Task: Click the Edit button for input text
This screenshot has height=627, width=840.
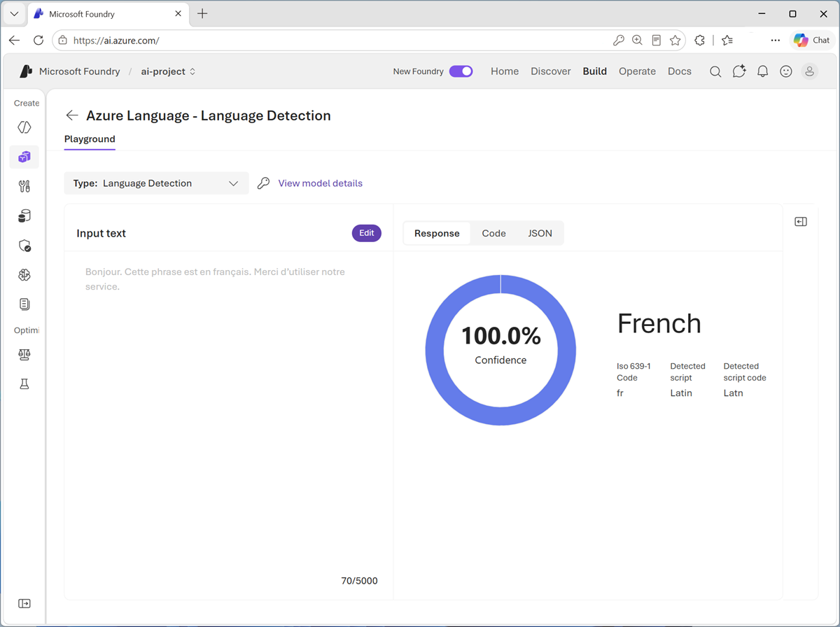Action: (x=367, y=233)
